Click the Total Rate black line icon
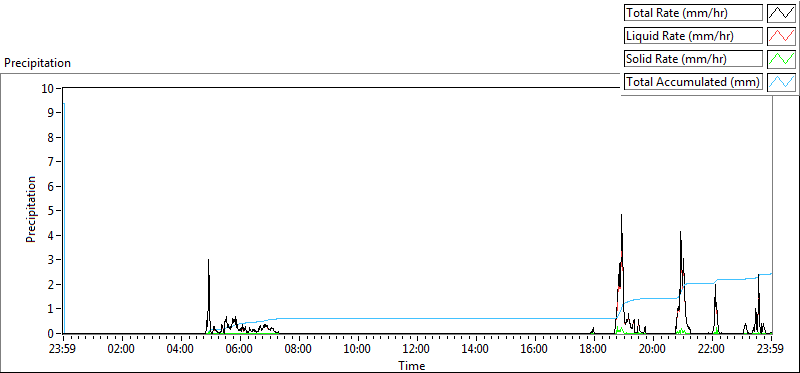The height and width of the screenshot is (373, 800). coord(782,13)
